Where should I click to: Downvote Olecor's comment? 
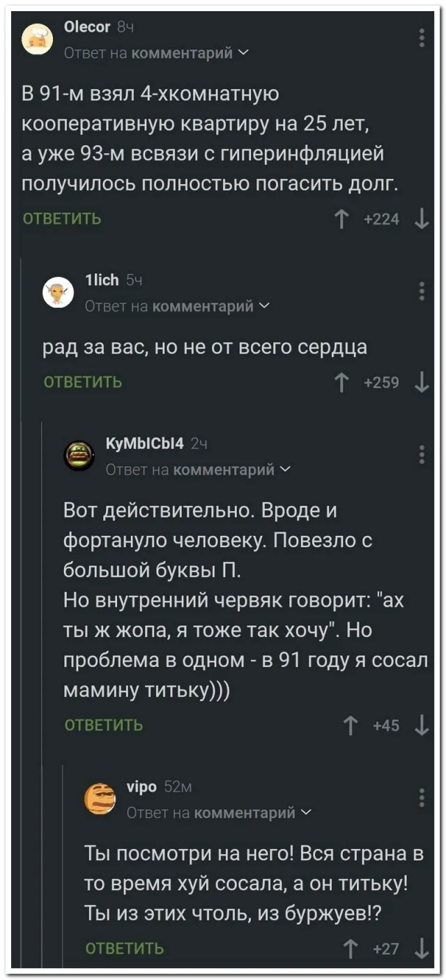pyautogui.click(x=420, y=221)
